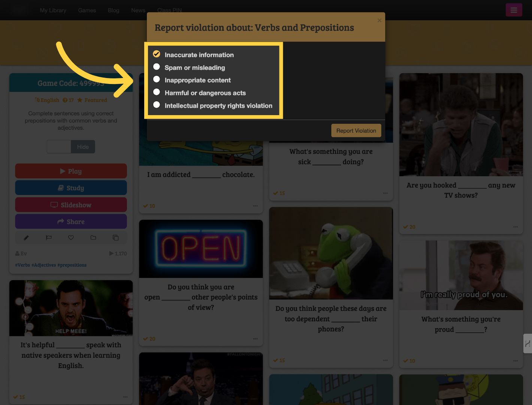Open the 'HELP MEEE!' image
This screenshot has width=532, height=405.
71,308
